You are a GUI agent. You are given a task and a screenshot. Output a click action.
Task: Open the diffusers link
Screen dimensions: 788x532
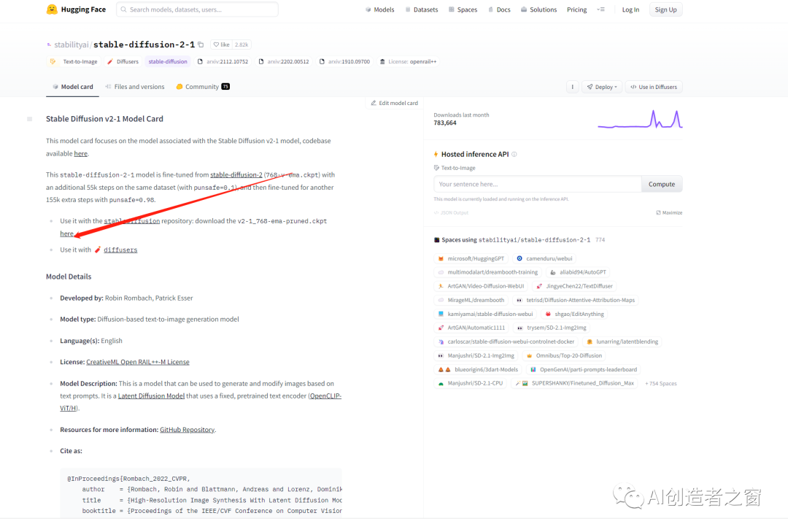pos(120,250)
